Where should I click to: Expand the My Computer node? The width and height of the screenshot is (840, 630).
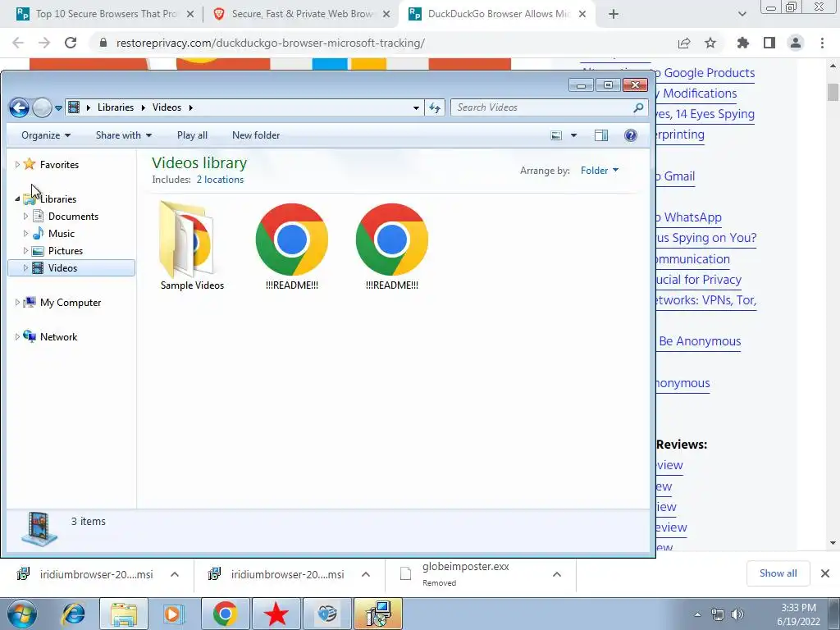[x=17, y=303]
